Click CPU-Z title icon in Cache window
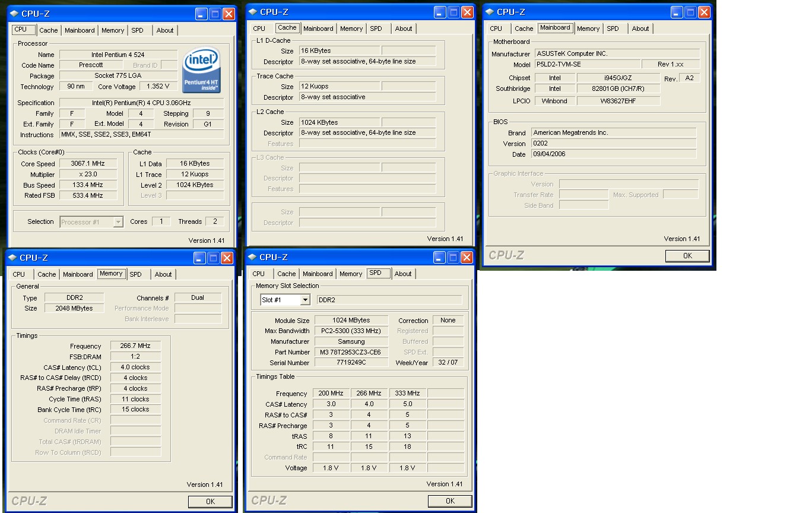Screen dimensions: 812x513 coord(252,11)
